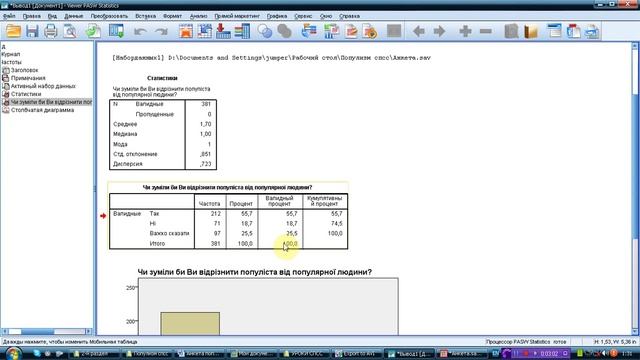Select Заголовок in the outline tree
640x360 pixels.
24,70
